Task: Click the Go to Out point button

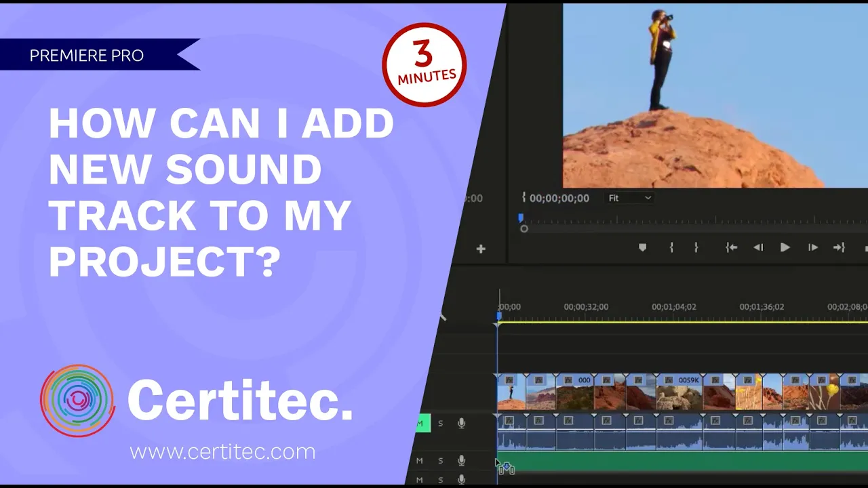Action: [x=839, y=248]
